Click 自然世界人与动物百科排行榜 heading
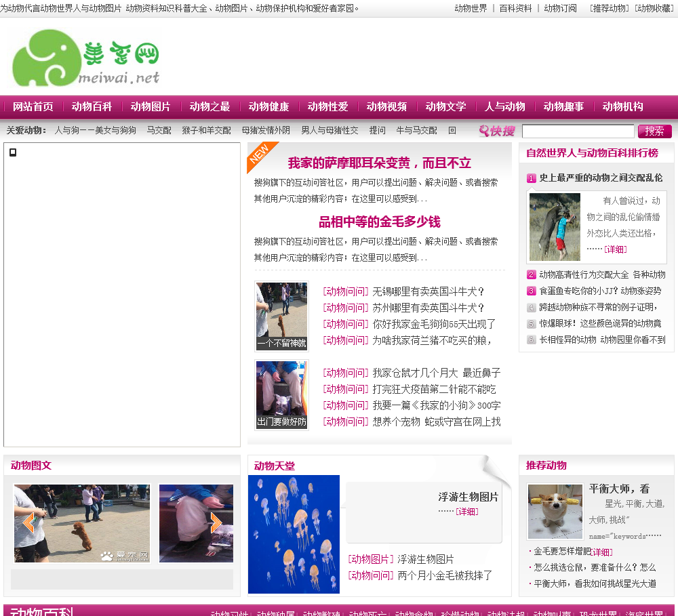Image resolution: width=678 pixels, height=616 pixels. pos(592,153)
